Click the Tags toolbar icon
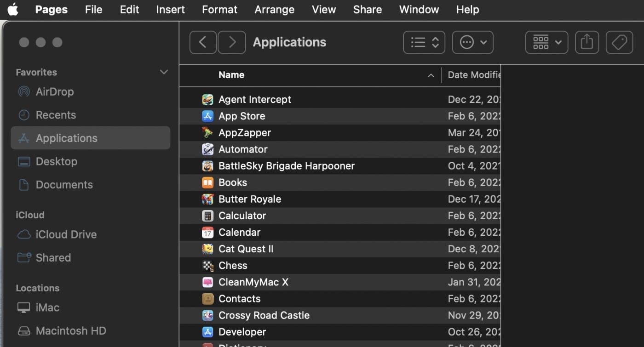 click(x=619, y=42)
